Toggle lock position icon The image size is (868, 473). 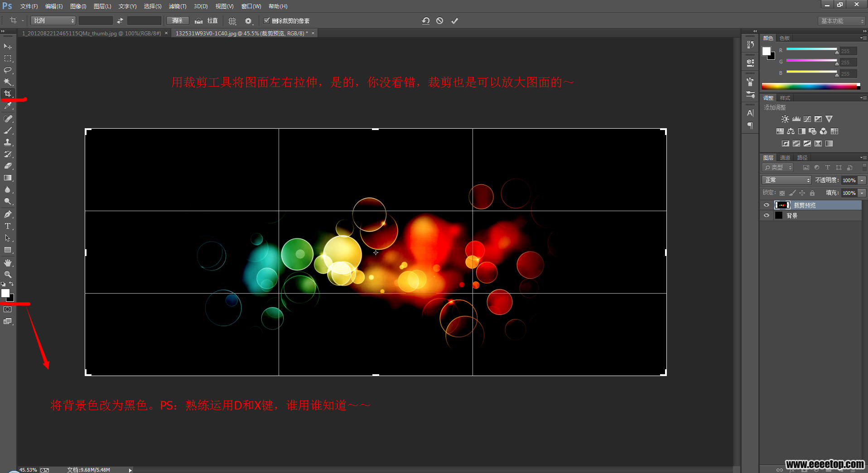(802, 193)
